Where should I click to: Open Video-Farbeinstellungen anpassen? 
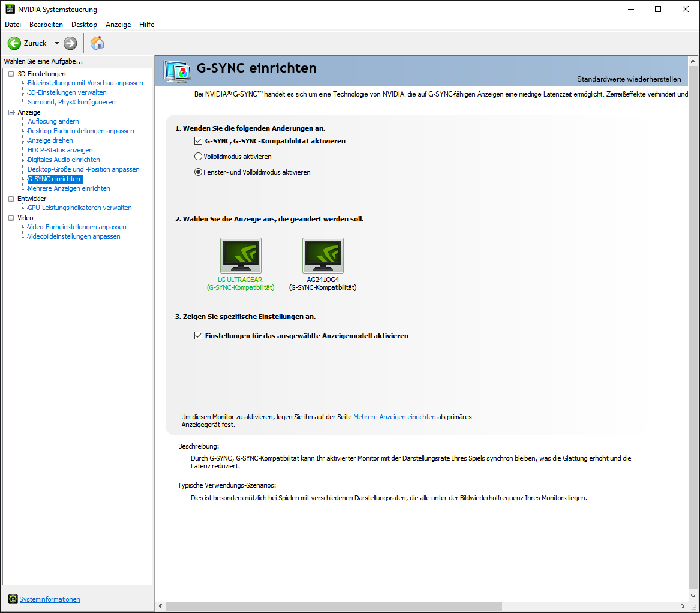point(77,227)
